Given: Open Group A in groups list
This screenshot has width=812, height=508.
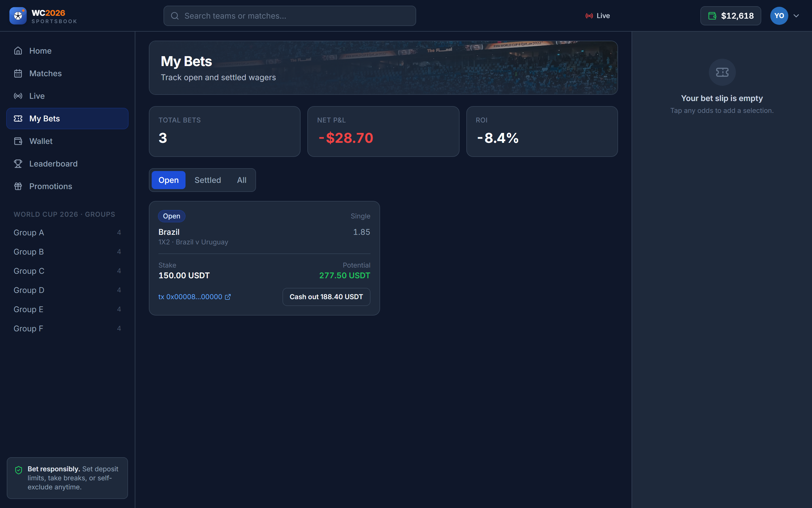Looking at the screenshot, I should 67,233.
